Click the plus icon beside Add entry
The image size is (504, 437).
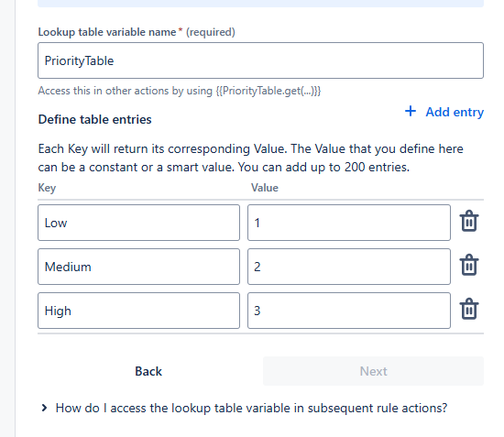[x=411, y=111]
